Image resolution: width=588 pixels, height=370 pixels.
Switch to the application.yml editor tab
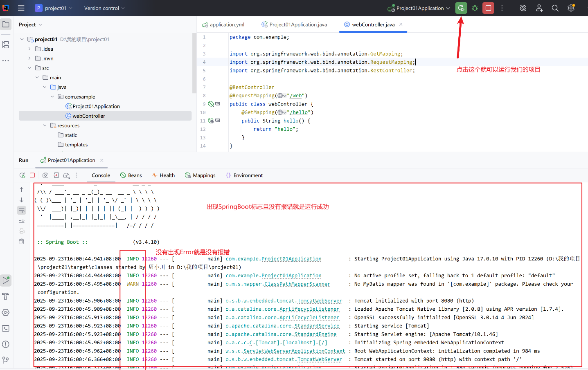pos(223,25)
